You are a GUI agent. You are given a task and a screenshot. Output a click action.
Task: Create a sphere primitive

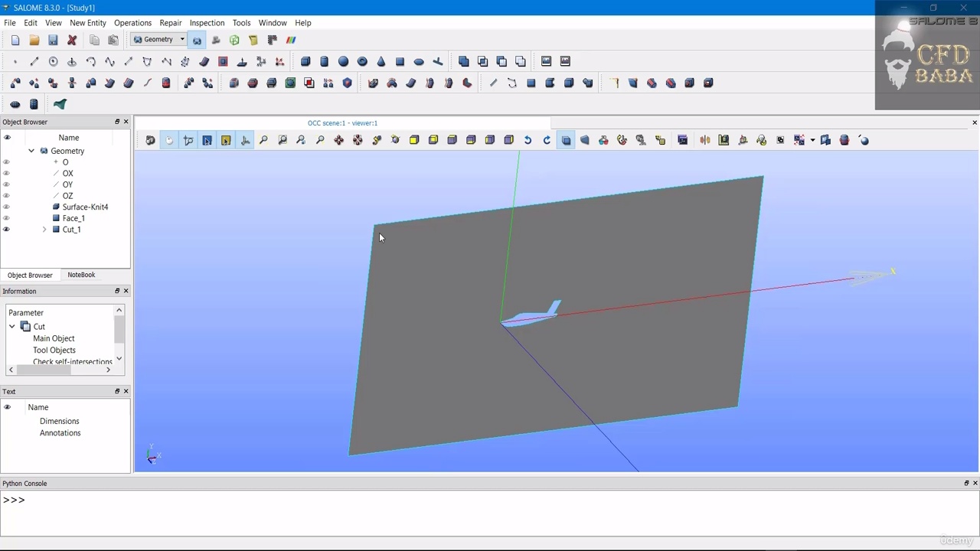pos(343,61)
